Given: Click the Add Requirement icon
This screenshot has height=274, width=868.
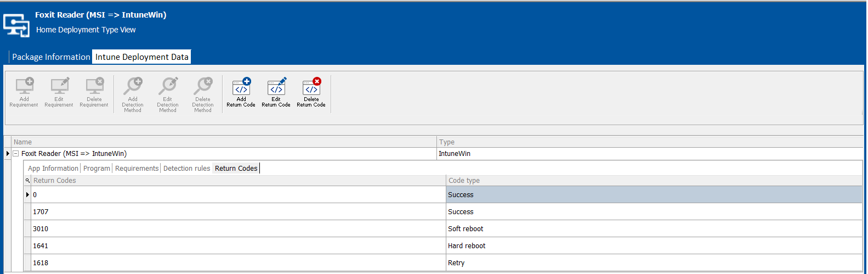Looking at the screenshot, I should click(24, 87).
